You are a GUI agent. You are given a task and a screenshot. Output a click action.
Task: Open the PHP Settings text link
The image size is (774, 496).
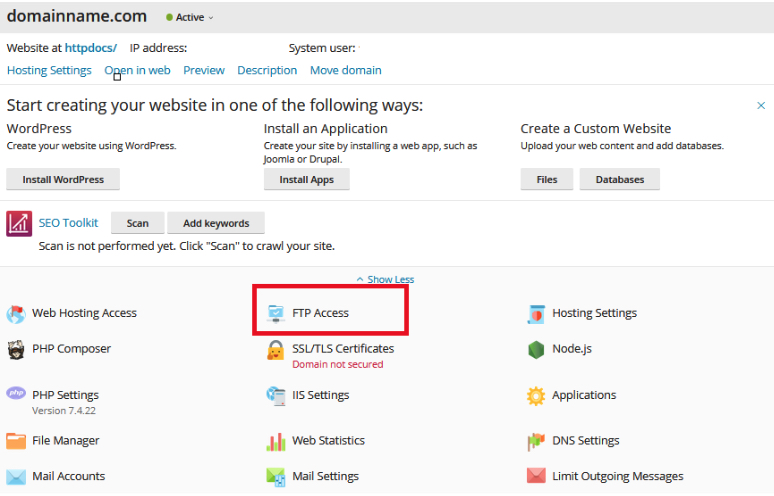click(65, 395)
